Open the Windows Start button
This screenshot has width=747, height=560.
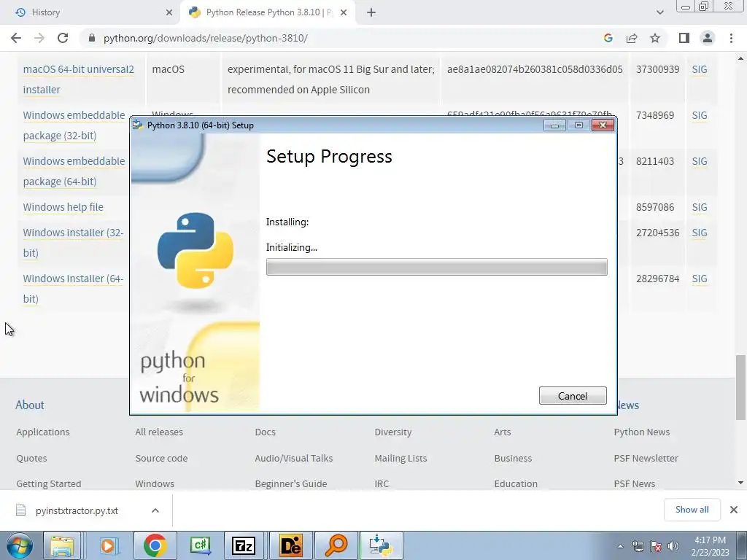(x=19, y=545)
